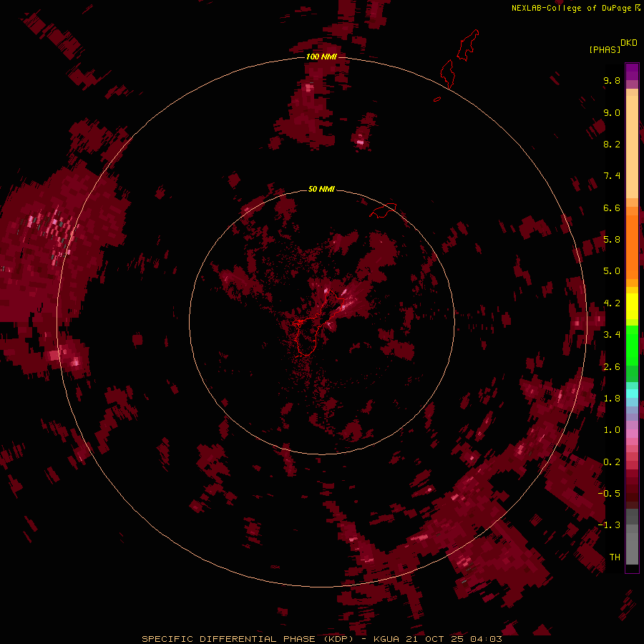Pick the purple top segment of color bar
Viewport: 644px width, 644px height.
point(632,72)
